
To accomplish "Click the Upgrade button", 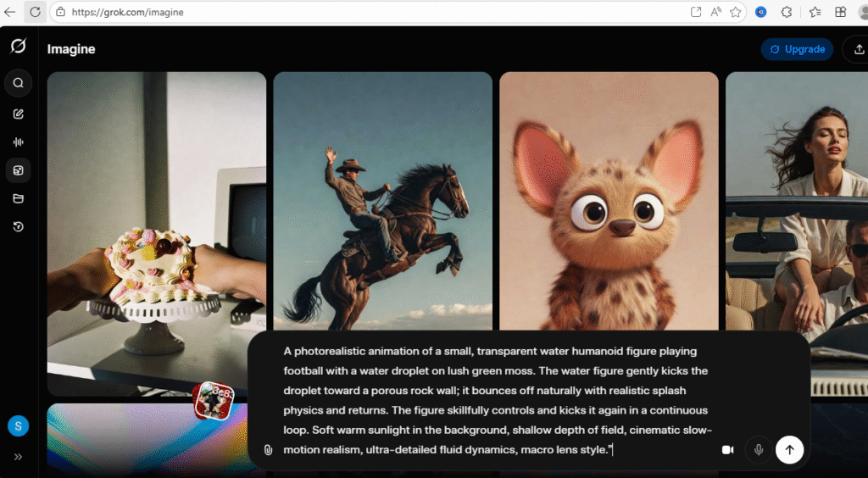I will [x=797, y=49].
